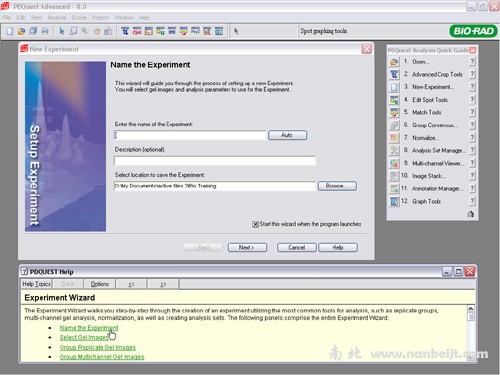Click Next in the New Experiment wizard

click(247, 247)
